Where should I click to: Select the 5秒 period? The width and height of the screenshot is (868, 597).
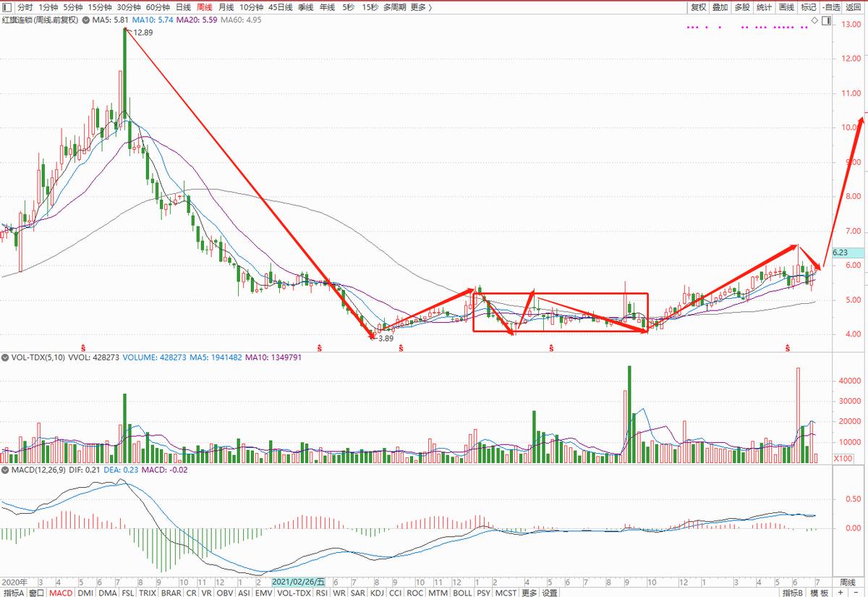coord(348,7)
